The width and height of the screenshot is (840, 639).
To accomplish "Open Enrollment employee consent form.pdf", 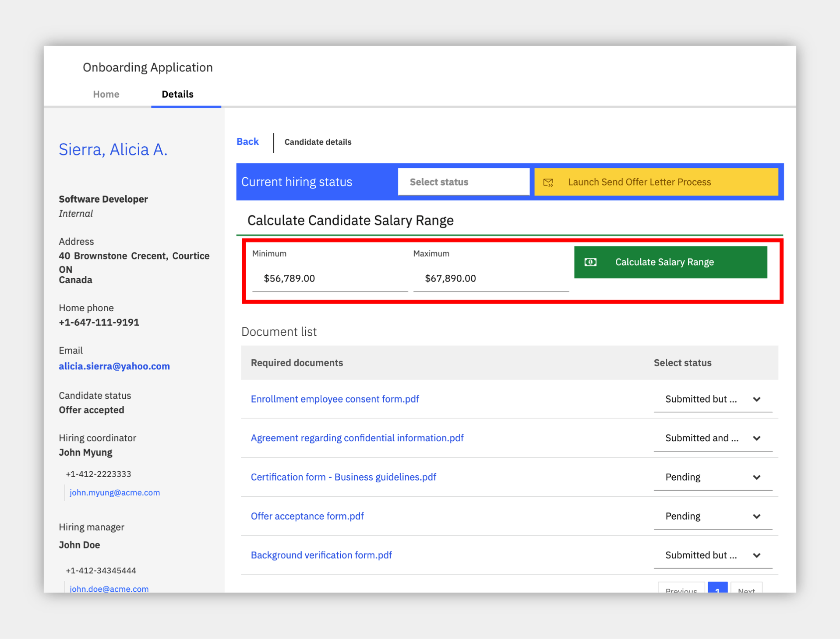I will point(335,399).
